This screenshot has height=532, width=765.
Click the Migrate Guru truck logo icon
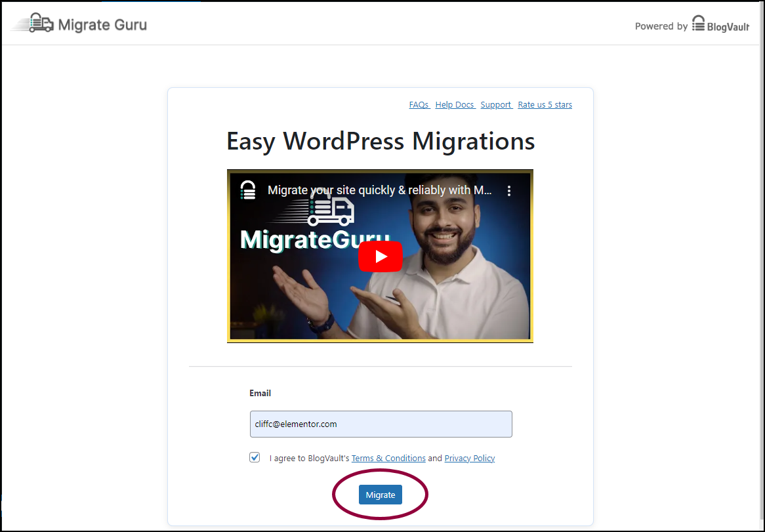point(37,22)
